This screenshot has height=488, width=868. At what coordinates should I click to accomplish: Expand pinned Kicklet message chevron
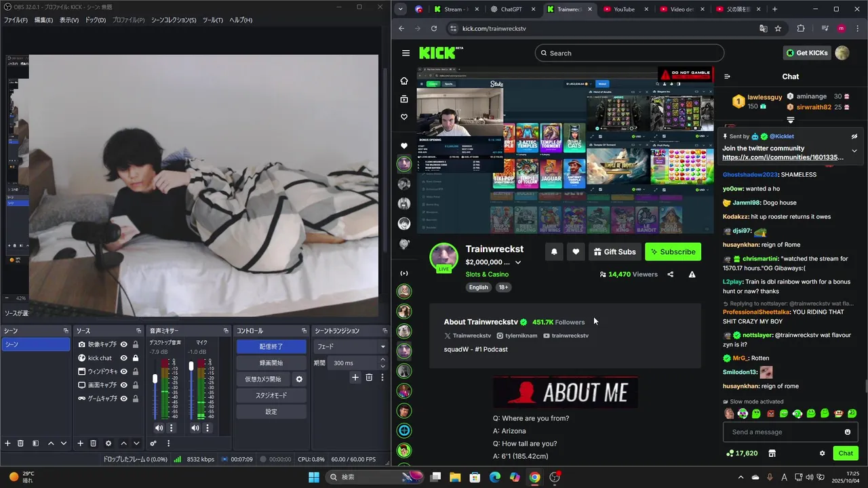854,150
